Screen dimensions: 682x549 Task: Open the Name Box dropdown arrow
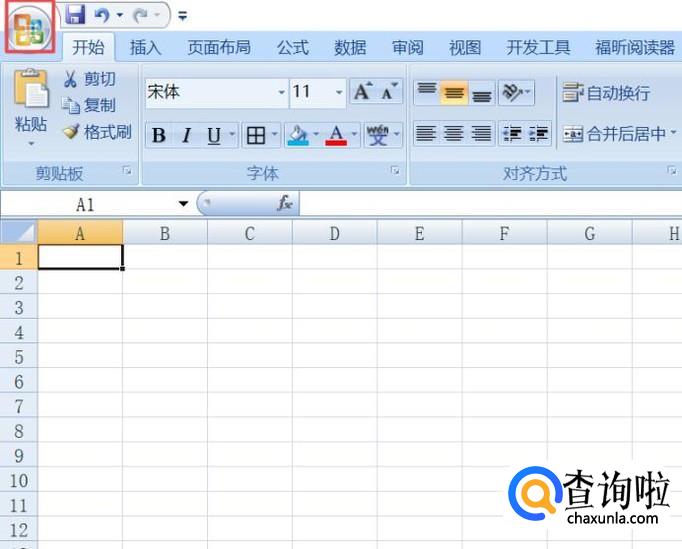tap(183, 204)
